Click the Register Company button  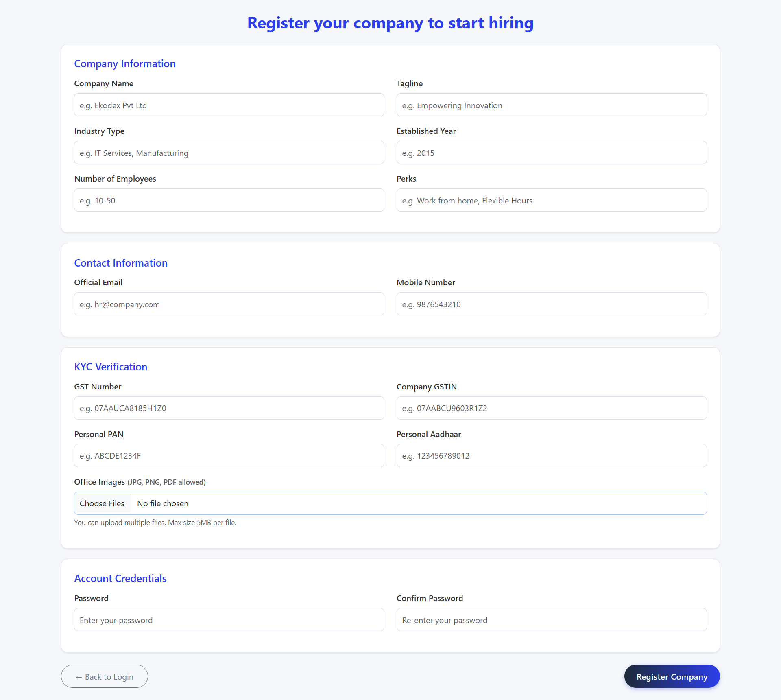(x=671, y=676)
